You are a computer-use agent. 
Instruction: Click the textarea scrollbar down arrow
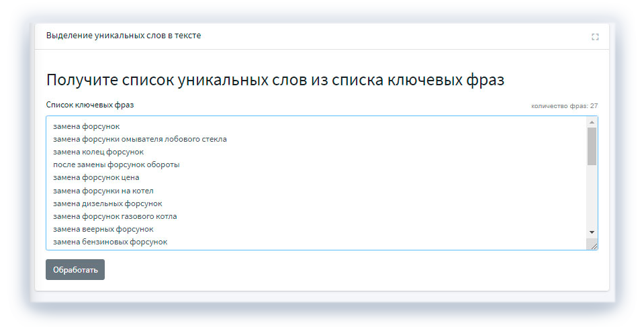point(592,232)
